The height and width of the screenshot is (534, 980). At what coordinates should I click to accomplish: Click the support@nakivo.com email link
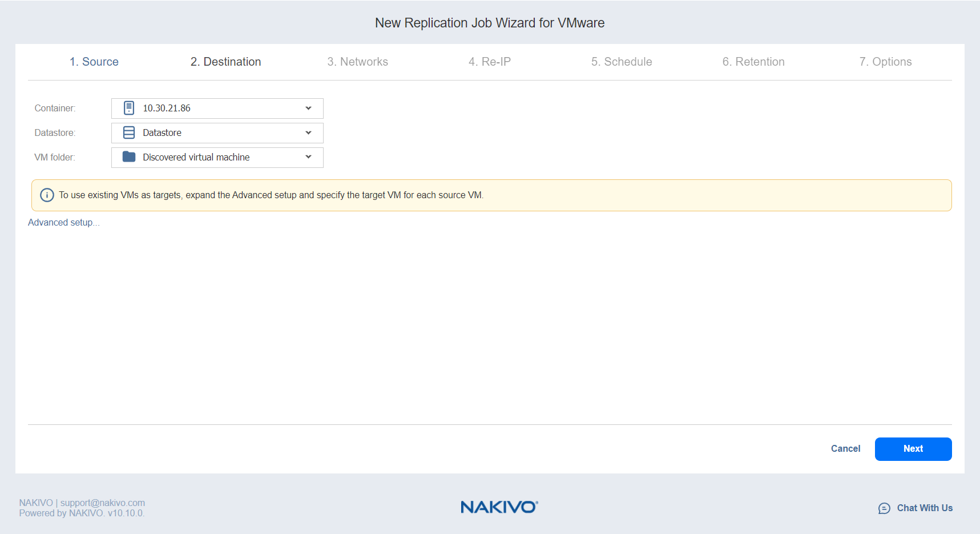(103, 503)
